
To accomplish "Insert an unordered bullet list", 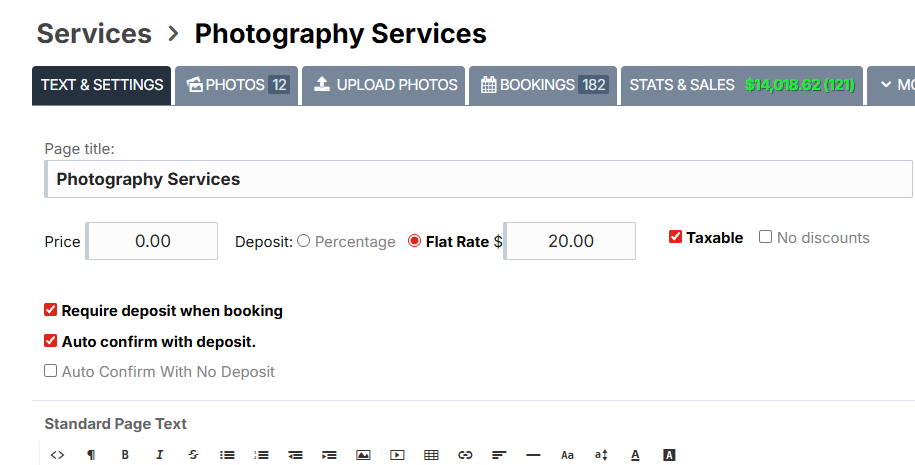I will [x=227, y=454].
